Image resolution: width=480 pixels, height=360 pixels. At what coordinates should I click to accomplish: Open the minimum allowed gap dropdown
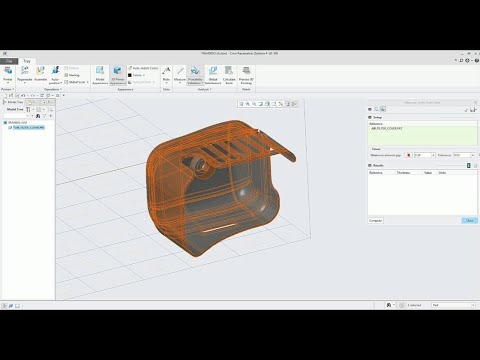(433, 155)
